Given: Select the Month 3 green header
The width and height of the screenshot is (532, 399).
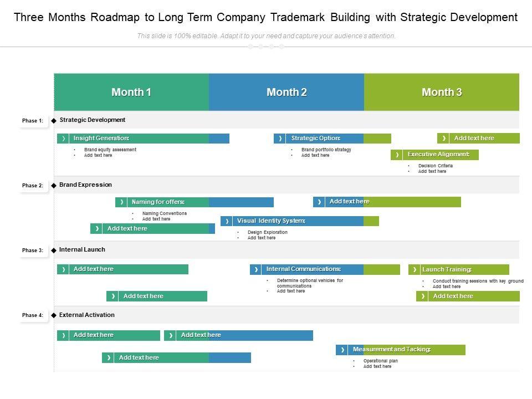Looking at the screenshot, I should point(442,92).
